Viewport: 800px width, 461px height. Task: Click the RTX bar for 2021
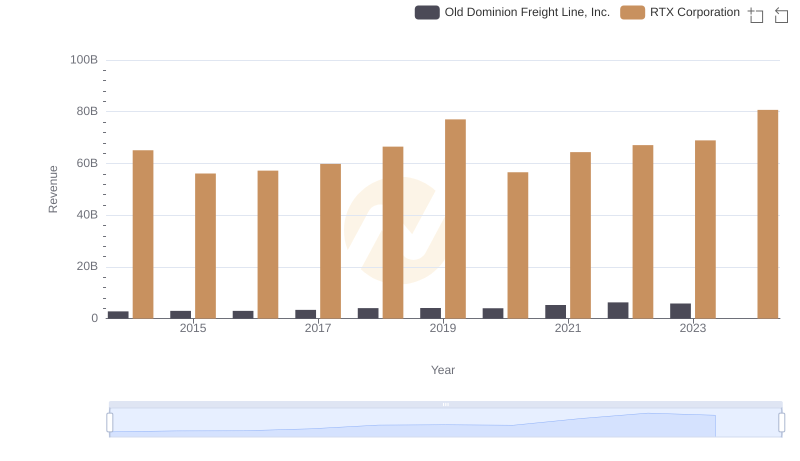point(580,235)
